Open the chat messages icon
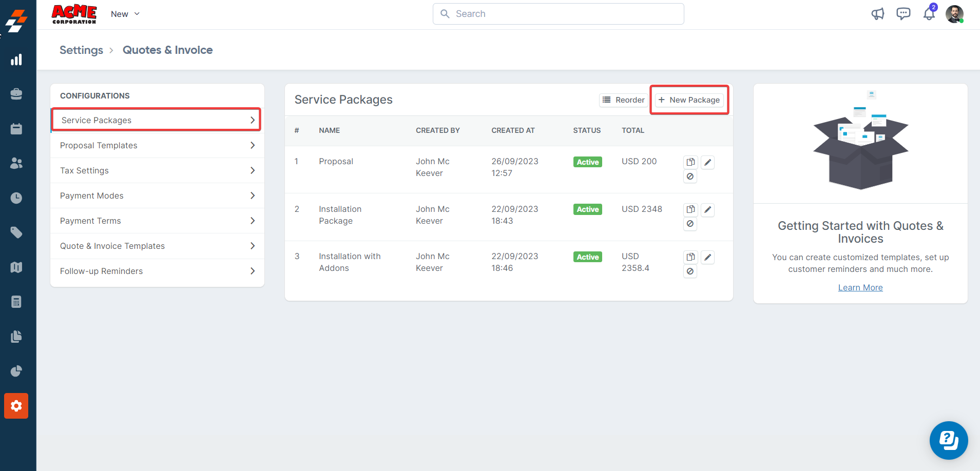The width and height of the screenshot is (980, 471). [903, 14]
